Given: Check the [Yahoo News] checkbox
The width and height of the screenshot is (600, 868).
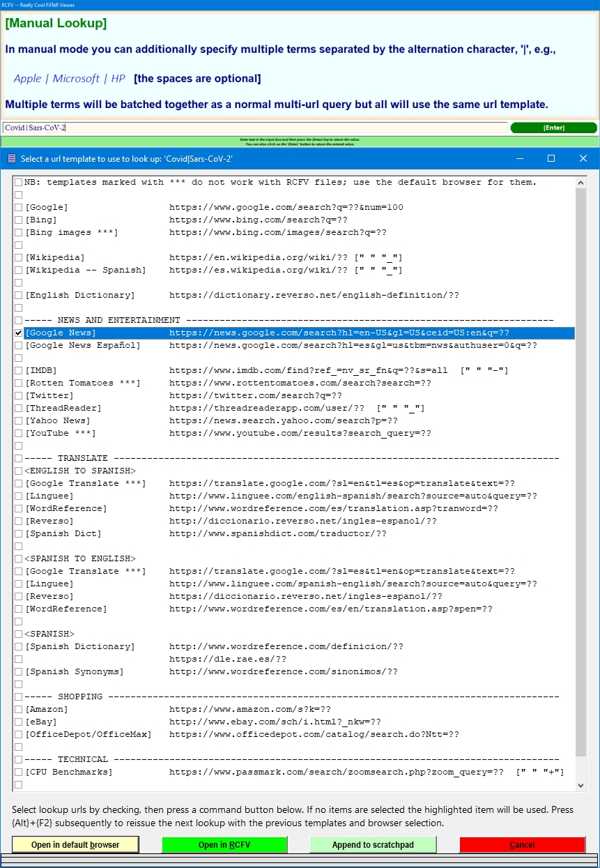Looking at the screenshot, I should (x=18, y=420).
